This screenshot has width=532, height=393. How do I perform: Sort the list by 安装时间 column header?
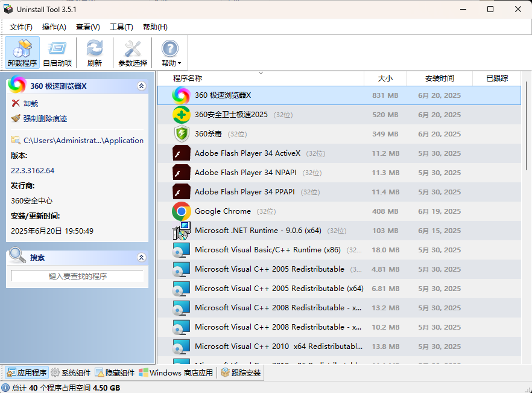[439, 78]
